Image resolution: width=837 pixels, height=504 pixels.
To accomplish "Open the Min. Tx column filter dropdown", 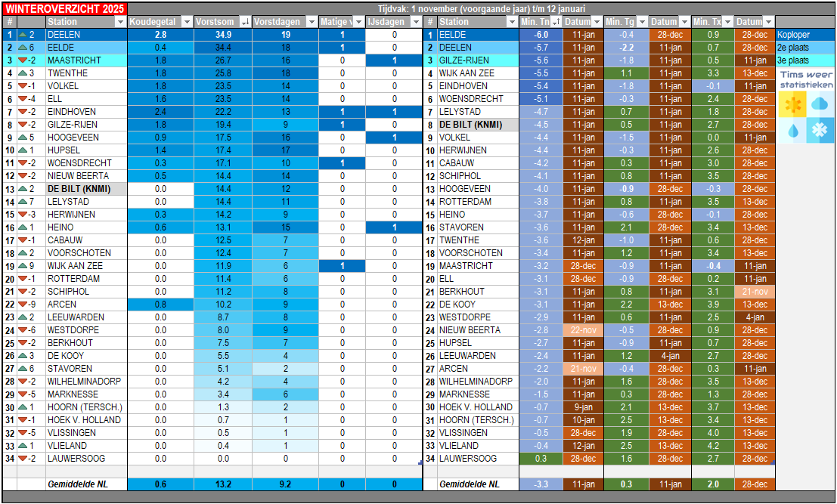I will [x=728, y=22].
